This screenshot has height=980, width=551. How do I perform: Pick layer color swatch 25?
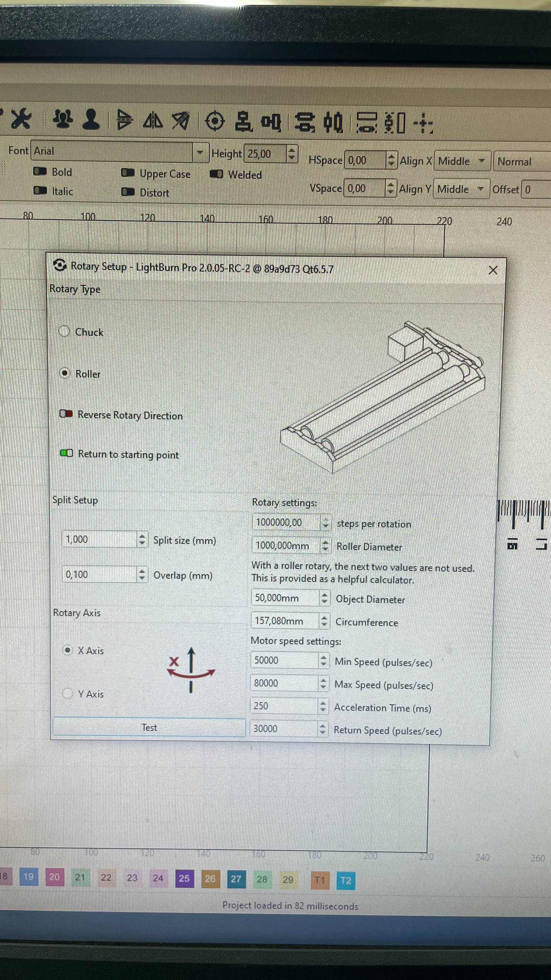pyautogui.click(x=184, y=878)
